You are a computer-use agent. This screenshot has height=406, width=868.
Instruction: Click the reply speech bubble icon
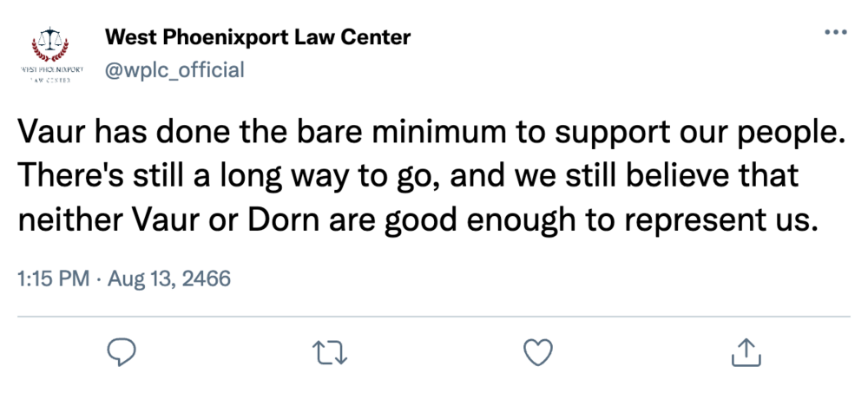(x=118, y=351)
